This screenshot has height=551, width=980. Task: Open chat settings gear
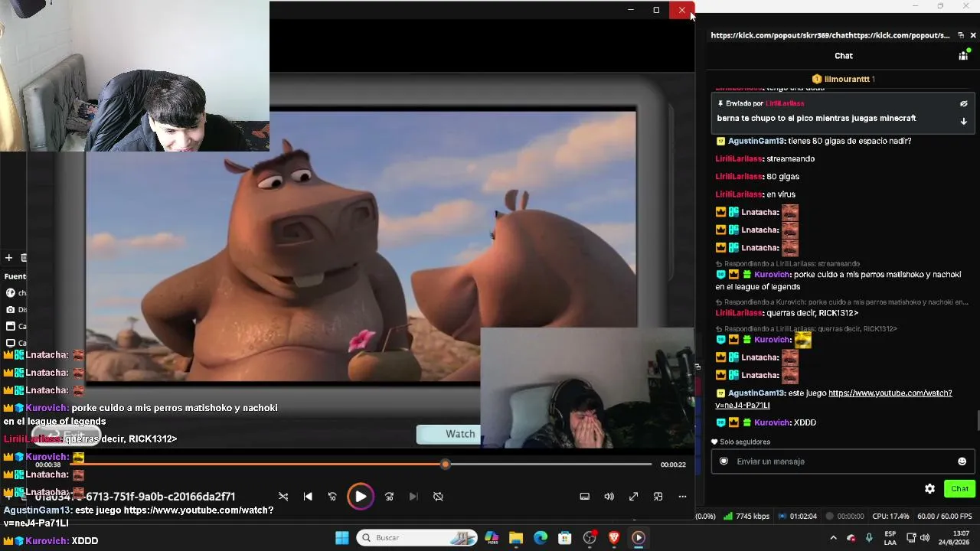[929, 489]
